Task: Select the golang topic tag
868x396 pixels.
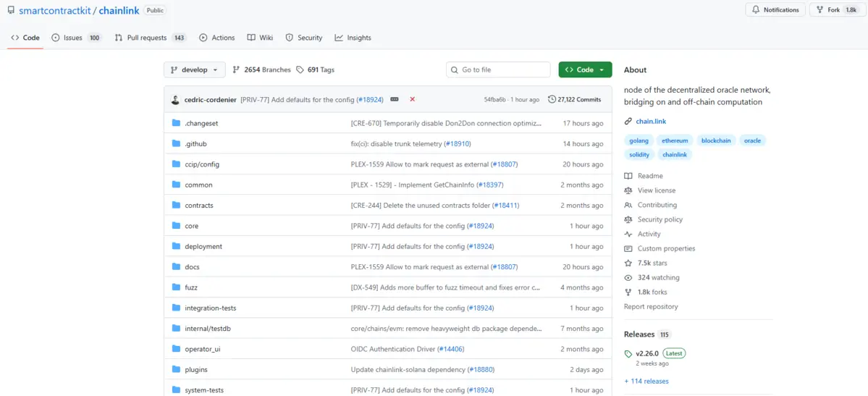Action: pyautogui.click(x=639, y=140)
